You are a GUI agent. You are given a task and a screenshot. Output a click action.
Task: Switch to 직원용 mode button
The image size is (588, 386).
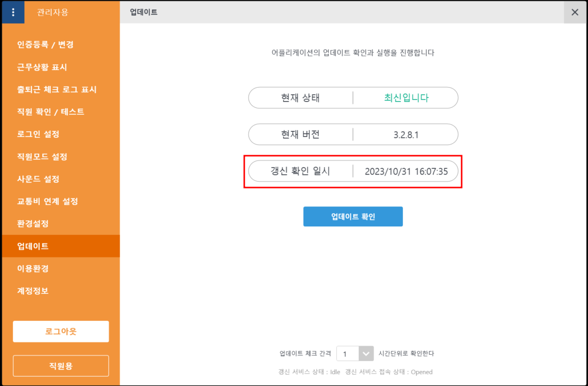pos(61,366)
